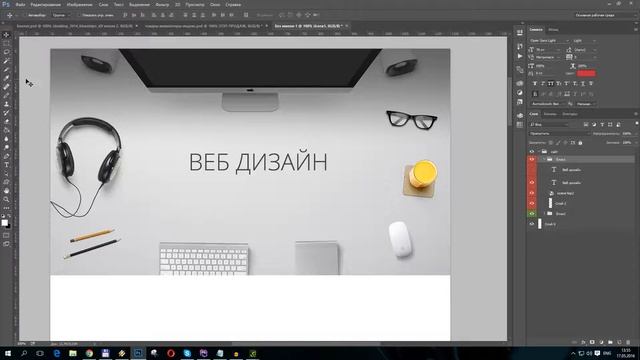
Task: Filter layers by type (T) icon
Action: [602, 124]
